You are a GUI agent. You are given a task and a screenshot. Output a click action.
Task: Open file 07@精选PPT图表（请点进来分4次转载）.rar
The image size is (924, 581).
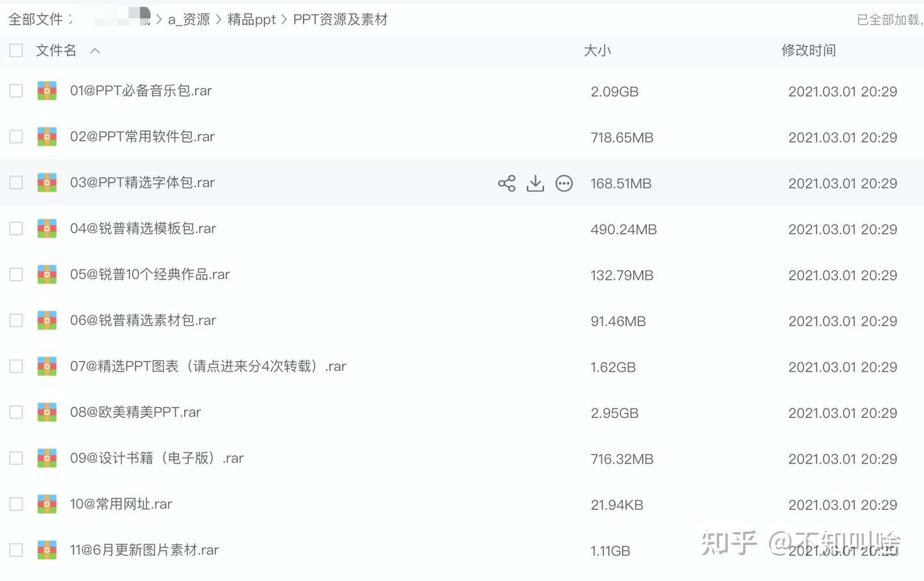(208, 366)
